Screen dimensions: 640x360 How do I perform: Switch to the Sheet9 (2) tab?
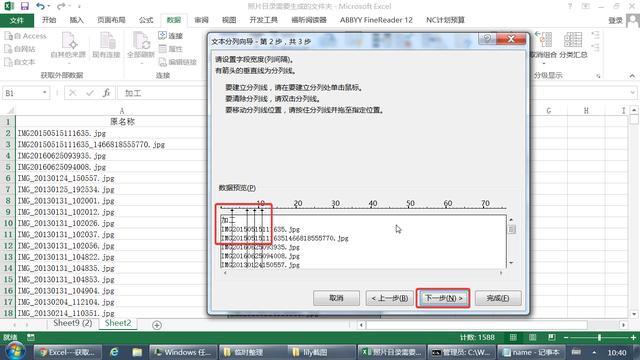[x=73, y=323]
